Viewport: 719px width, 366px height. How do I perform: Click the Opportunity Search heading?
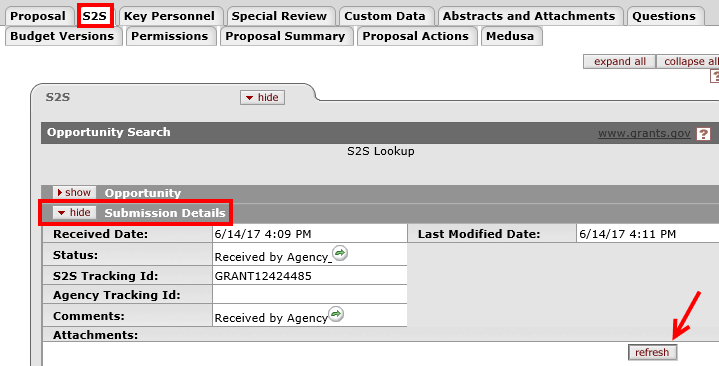coord(109,132)
